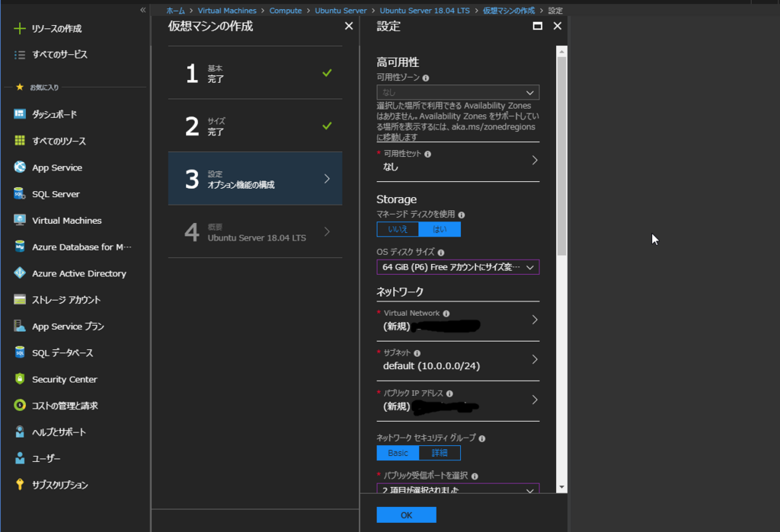Click the settings blade scrollbar thumb
Viewport: 780px width, 532px height.
tap(561, 155)
